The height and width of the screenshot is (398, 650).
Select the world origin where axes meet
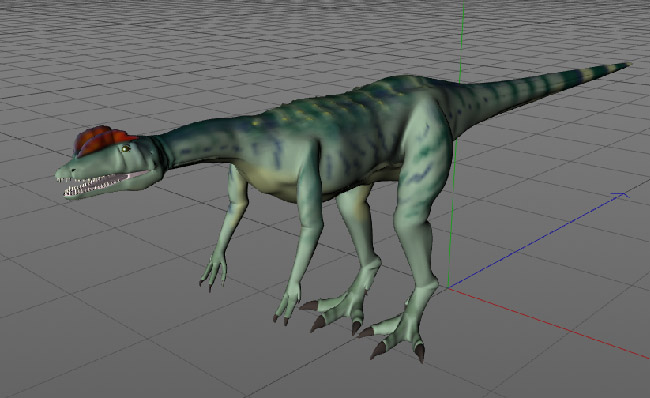[x=449, y=287]
